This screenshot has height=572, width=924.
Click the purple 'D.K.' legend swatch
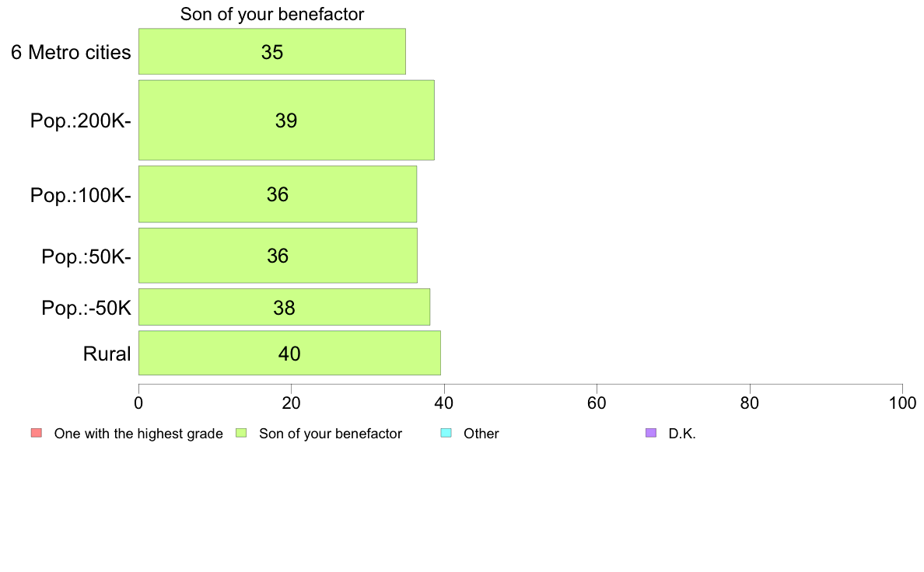point(651,433)
